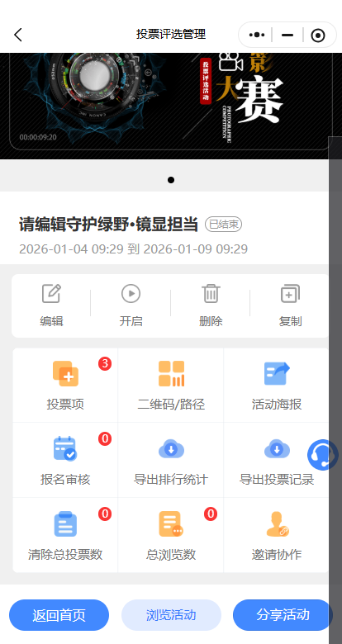
Task: Tap the customer service headset button
Action: [323, 455]
